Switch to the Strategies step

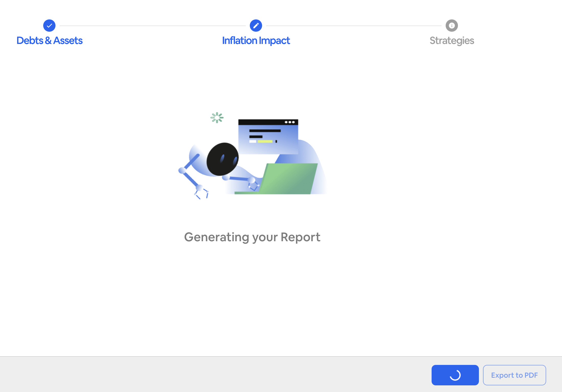click(x=452, y=41)
